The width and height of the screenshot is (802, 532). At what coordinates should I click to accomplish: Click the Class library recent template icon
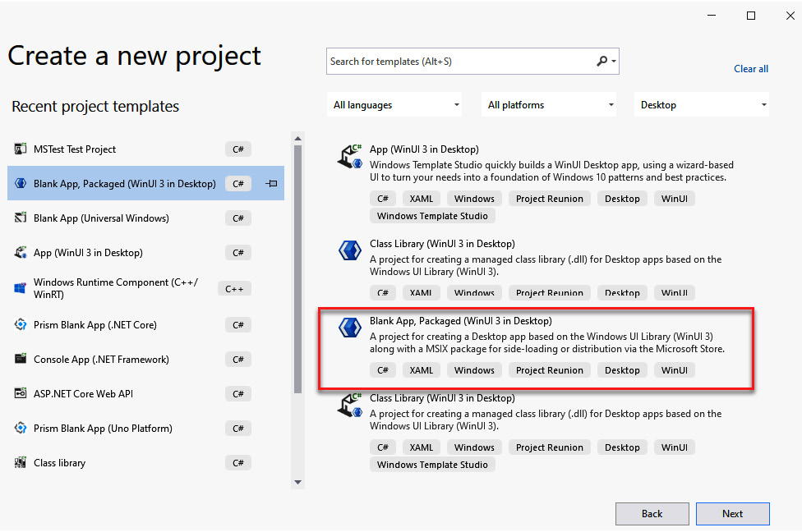21,463
